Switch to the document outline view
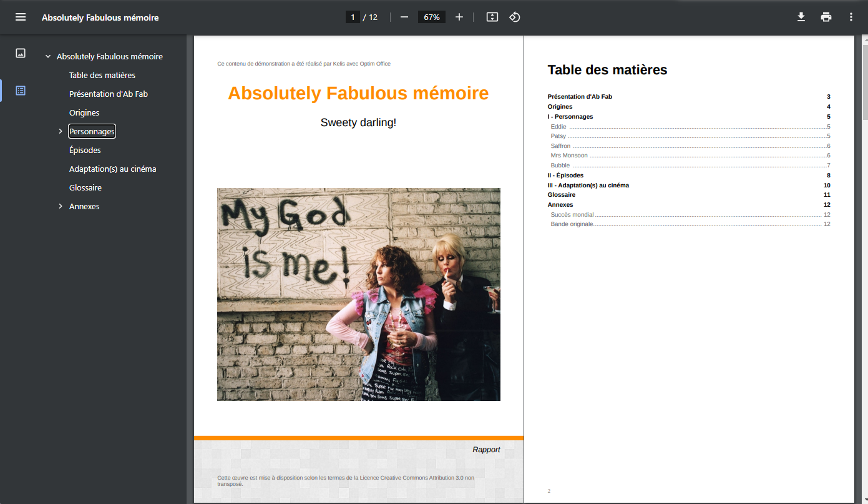The image size is (868, 504). (x=21, y=91)
